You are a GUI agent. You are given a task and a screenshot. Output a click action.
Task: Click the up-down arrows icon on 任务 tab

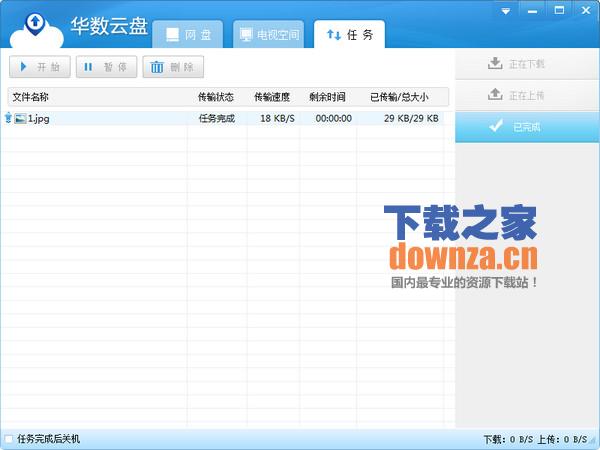(334, 35)
